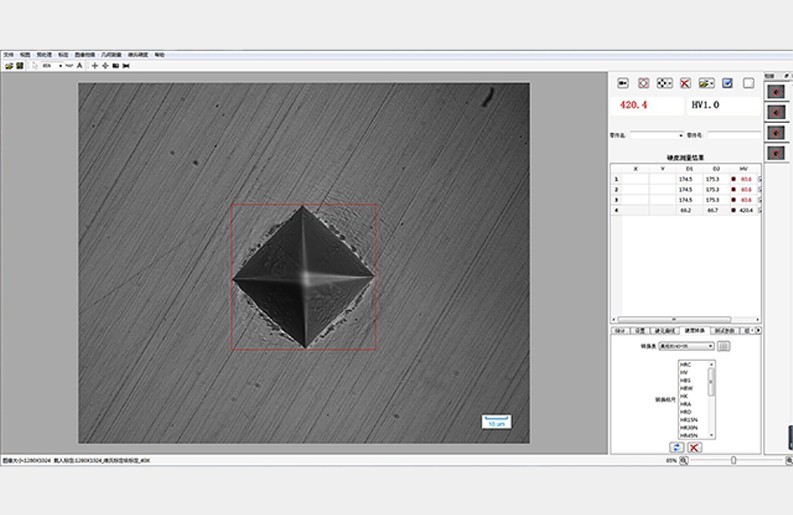Select the pointer arrow tool
This screenshot has height=515, width=793.
pyautogui.click(x=34, y=66)
